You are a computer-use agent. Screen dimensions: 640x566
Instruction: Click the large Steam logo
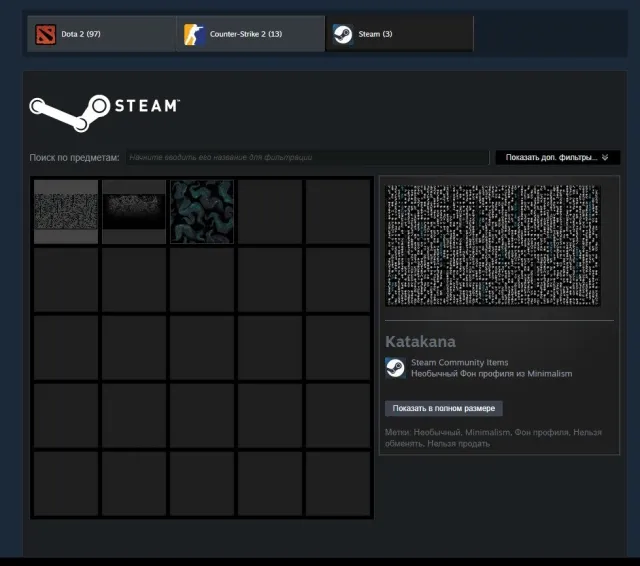tap(104, 113)
